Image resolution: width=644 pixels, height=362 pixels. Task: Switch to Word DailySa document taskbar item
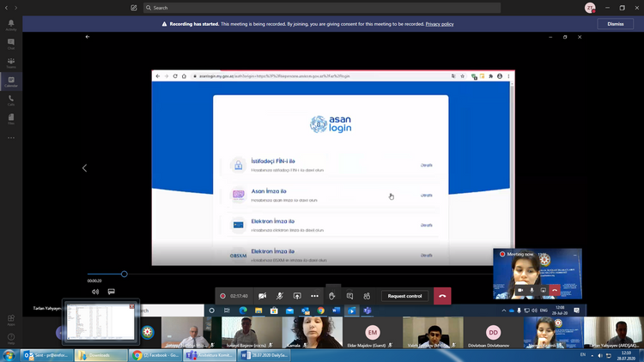click(264, 355)
